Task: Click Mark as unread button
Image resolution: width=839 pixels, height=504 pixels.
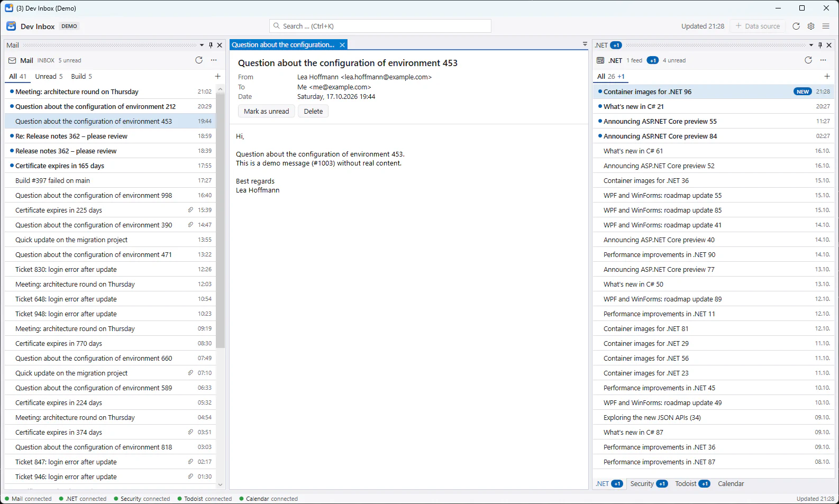Action: tap(266, 111)
